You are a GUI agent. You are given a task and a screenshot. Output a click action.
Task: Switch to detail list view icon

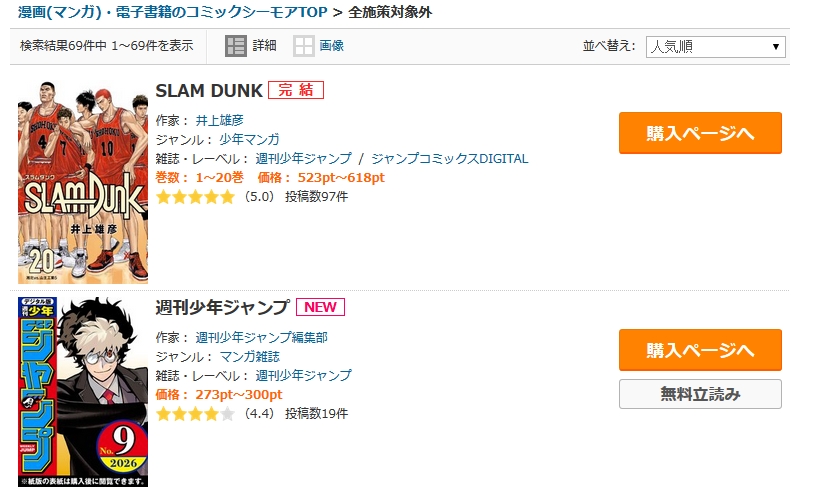(236, 46)
